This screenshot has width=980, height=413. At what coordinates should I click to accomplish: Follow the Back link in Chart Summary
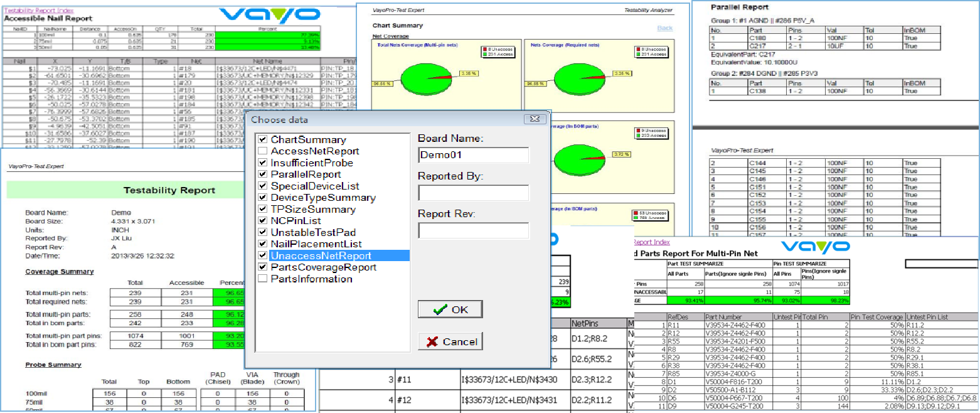[x=664, y=28]
